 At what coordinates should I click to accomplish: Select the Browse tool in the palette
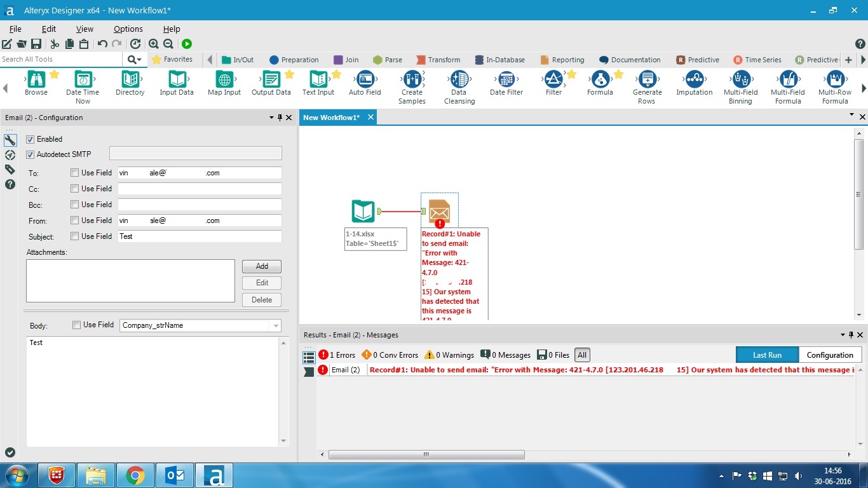(36, 83)
